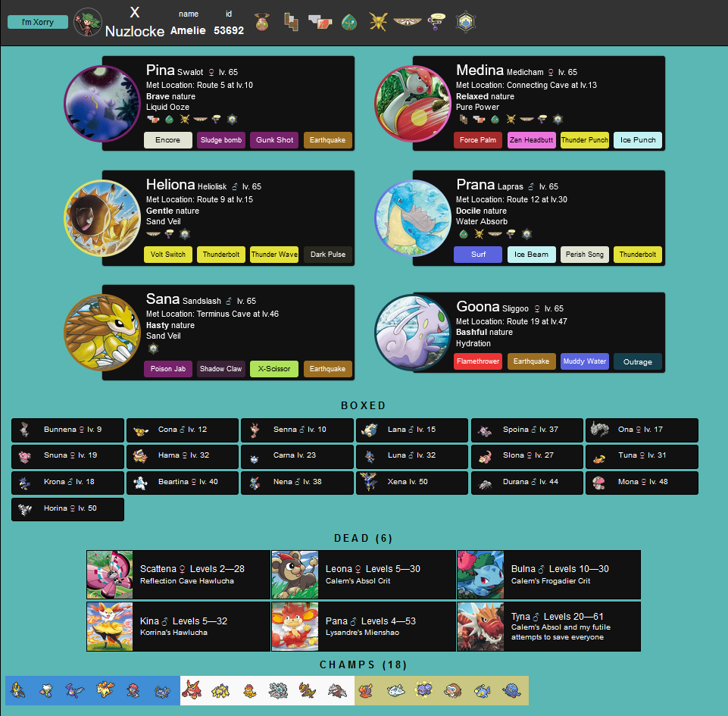Select Goona's Flamethrower move

(x=478, y=361)
